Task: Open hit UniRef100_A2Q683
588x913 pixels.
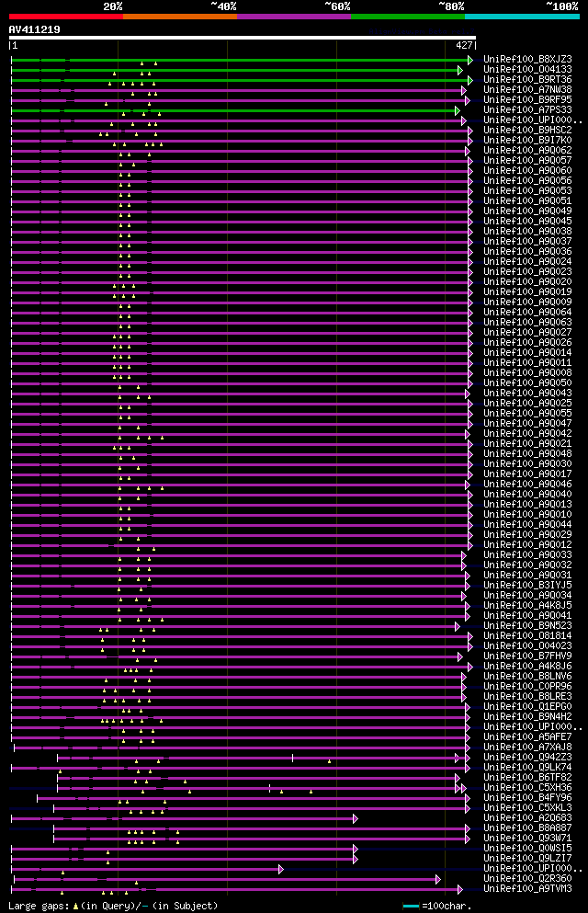Action: coord(527,817)
